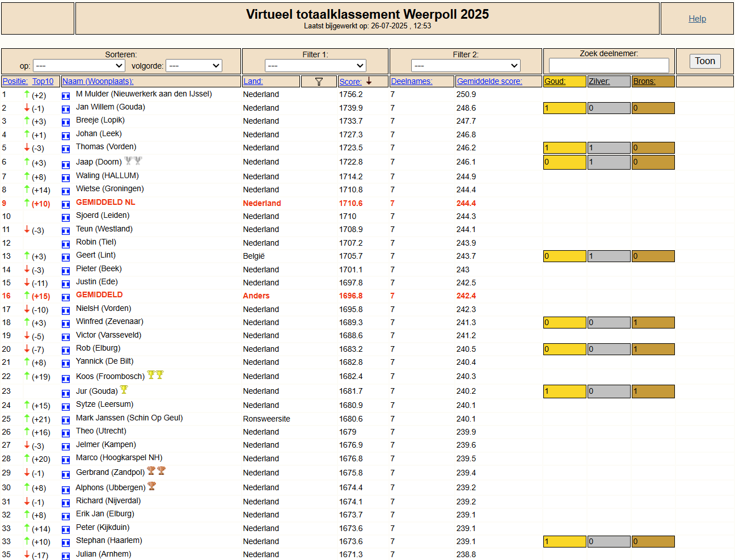
Task: Click the blue icon next to Mark Janssen
Action: click(x=66, y=420)
